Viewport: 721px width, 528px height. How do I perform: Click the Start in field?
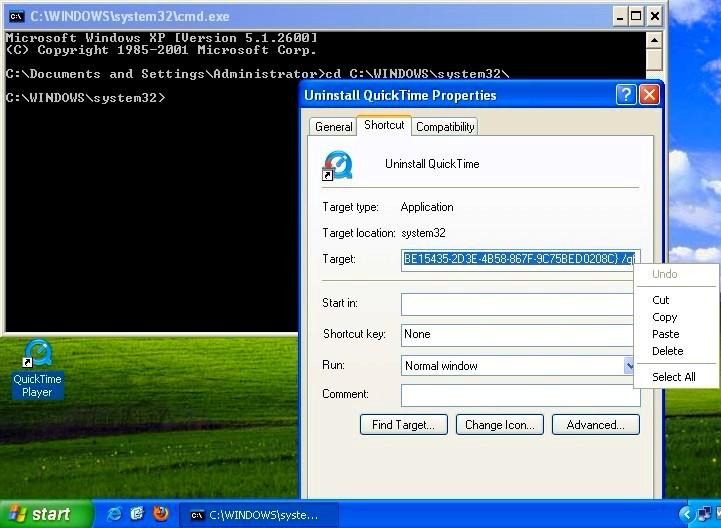tap(517, 304)
